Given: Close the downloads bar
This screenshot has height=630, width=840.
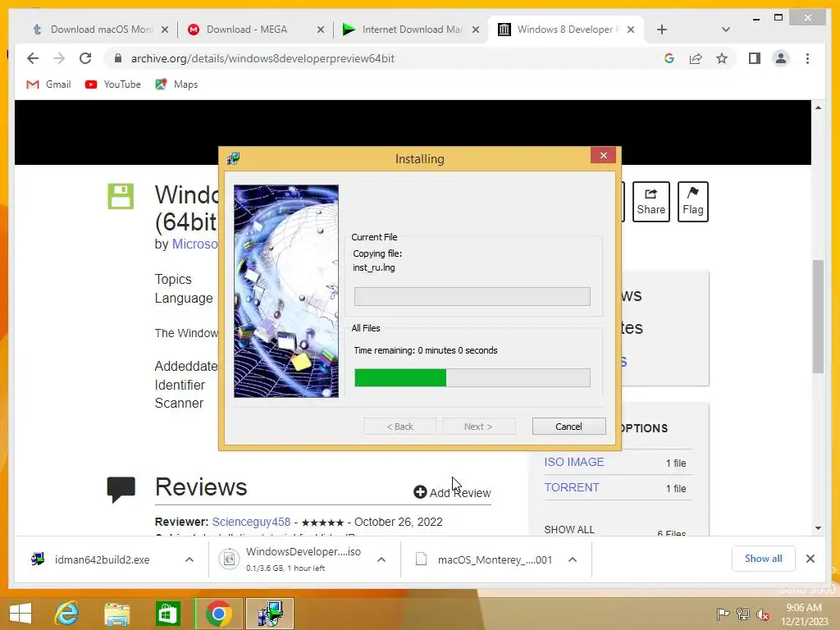Looking at the screenshot, I should click(810, 559).
